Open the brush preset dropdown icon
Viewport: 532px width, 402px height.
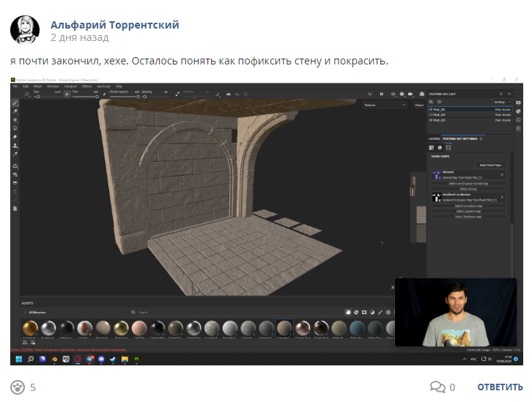coord(27,94)
